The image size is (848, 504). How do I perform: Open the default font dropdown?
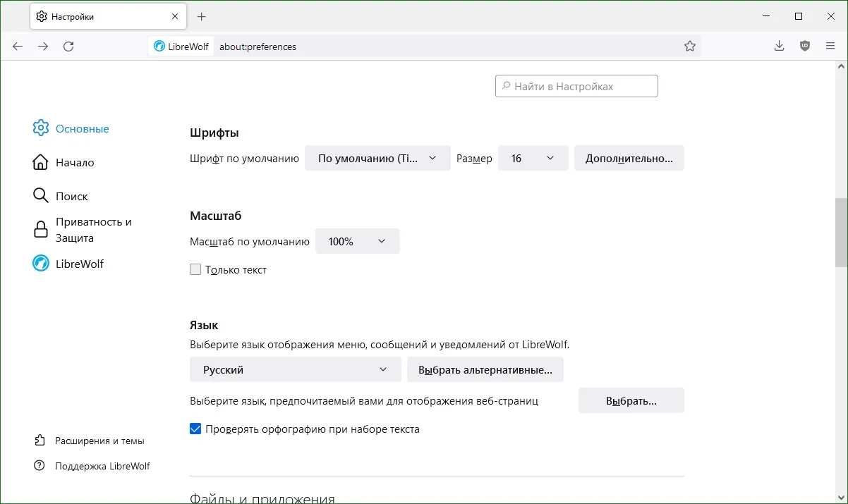tap(377, 159)
